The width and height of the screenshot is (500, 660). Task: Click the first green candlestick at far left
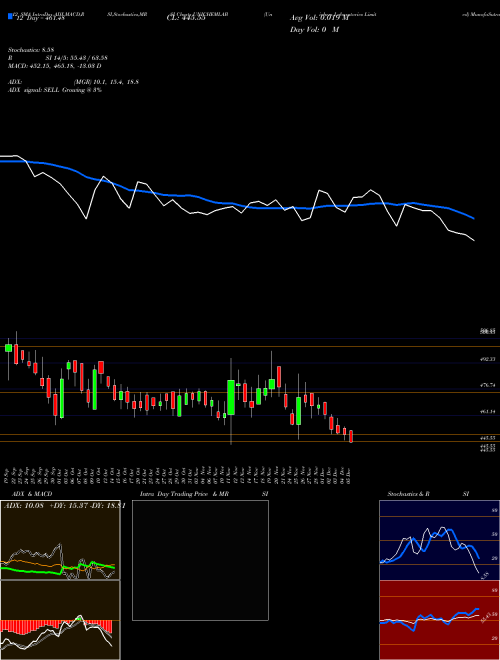pos(8,348)
